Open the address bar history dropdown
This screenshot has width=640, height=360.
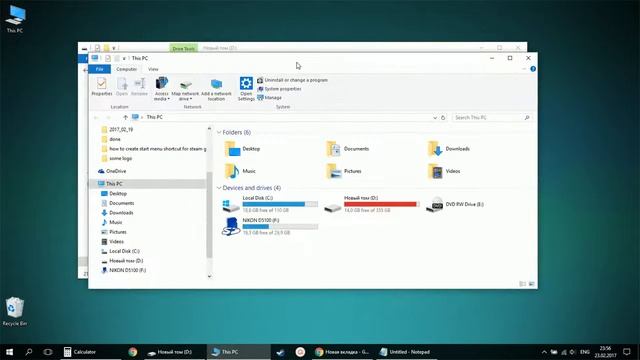(435, 118)
